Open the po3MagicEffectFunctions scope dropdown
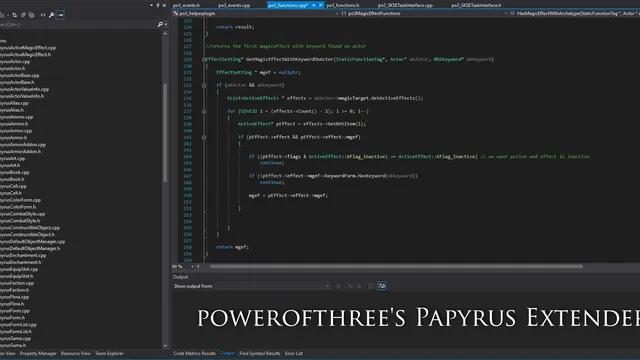Screen dimensions: 640x360 coord(424,13)
